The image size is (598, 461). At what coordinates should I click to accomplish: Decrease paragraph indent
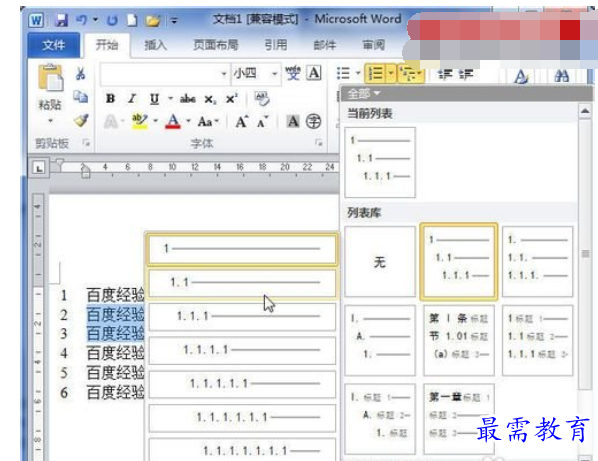445,74
